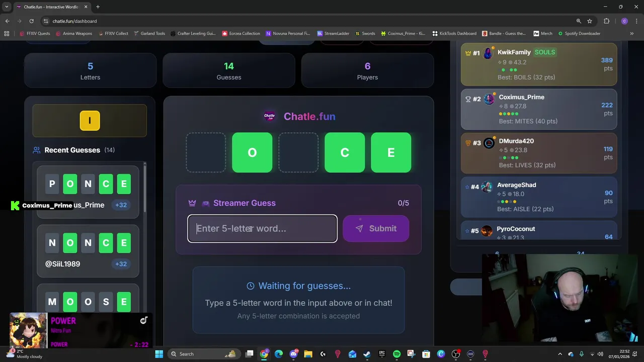The width and height of the screenshot is (644, 362).
Task: Open the browser extensions puzzle icon
Action: [607, 21]
